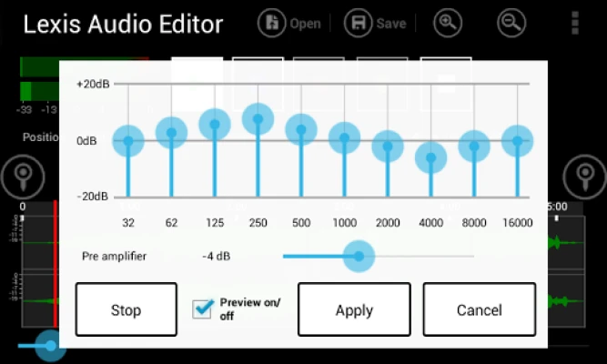The image size is (607, 364).
Task: Cancel the equalizer dialog
Action: coord(479,309)
